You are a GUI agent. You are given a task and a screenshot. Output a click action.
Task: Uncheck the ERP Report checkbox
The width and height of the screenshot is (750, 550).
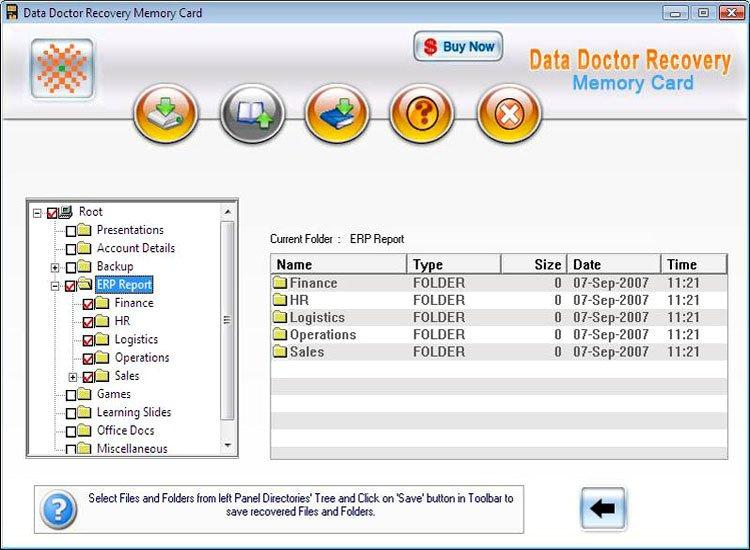70,286
